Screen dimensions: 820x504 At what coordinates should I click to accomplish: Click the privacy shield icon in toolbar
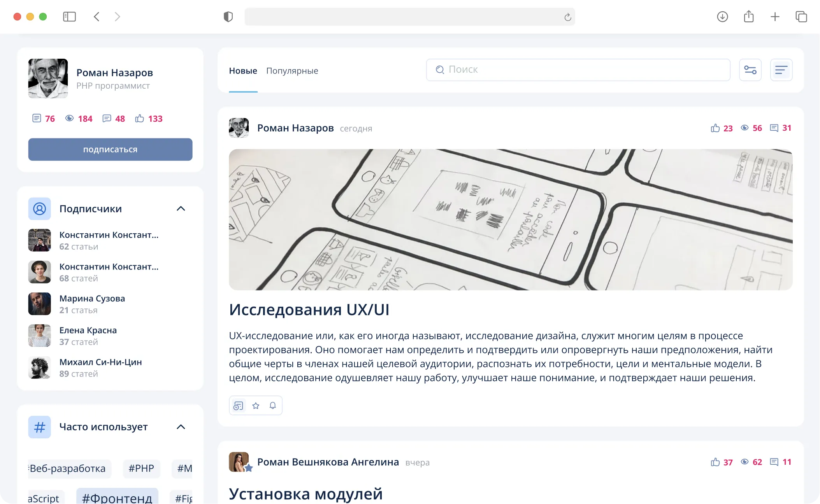coord(228,17)
